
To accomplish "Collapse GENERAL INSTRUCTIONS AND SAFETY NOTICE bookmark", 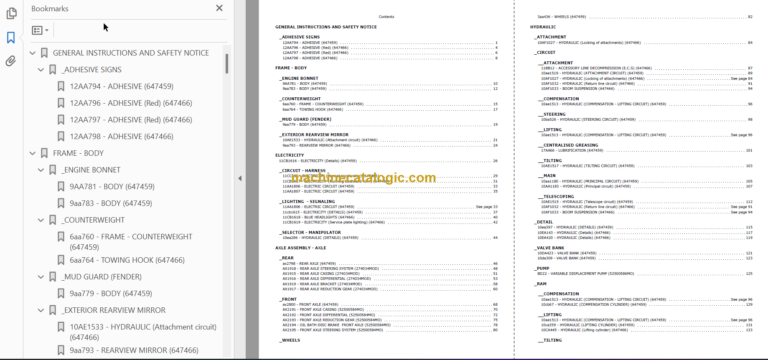I will click(33, 53).
